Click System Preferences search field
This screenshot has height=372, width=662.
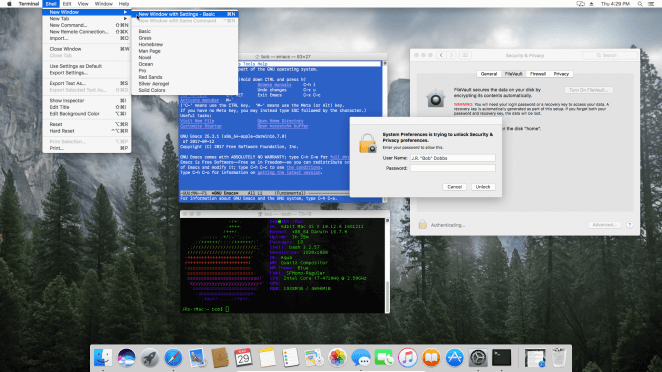coord(610,55)
